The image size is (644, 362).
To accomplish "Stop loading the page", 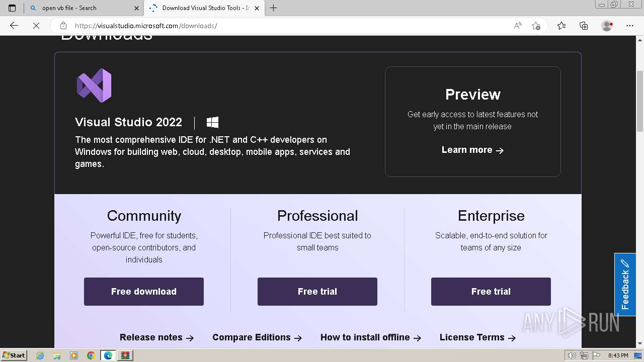I will click(36, 26).
